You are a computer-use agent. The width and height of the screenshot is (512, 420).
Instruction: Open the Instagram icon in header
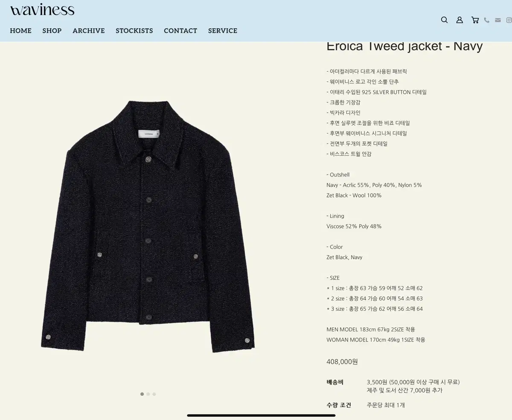tap(509, 20)
